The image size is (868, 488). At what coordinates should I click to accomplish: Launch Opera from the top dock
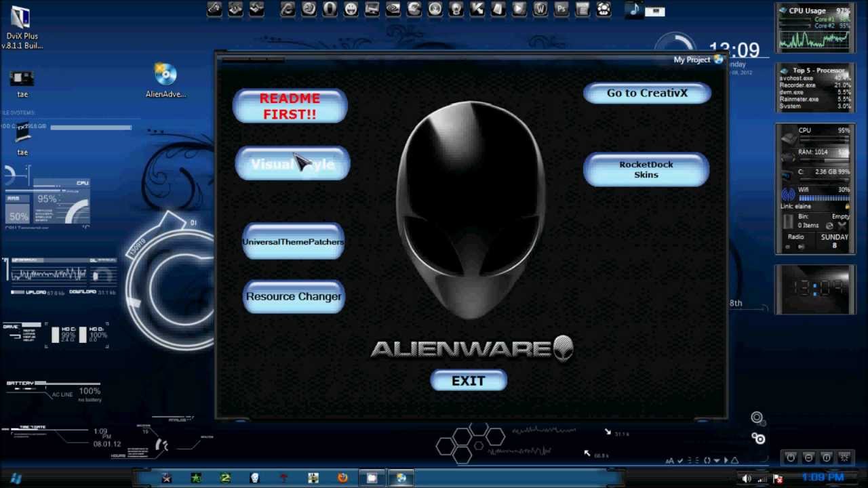point(330,9)
